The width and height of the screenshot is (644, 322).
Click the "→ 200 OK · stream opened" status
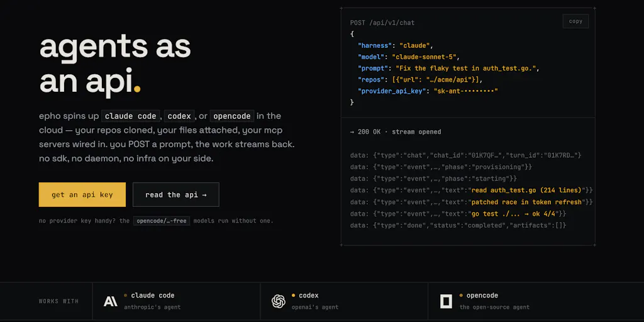coord(396,132)
